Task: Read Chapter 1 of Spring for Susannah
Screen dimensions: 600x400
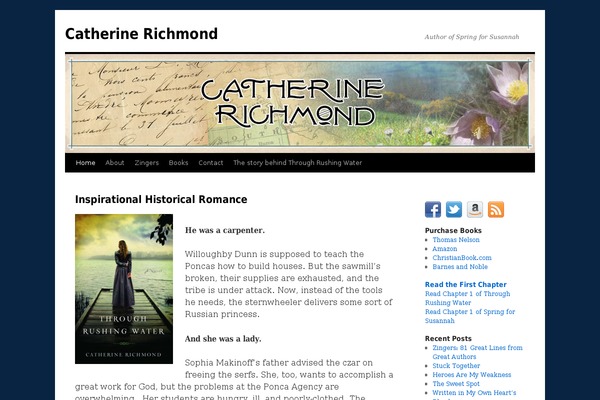Action: [x=470, y=316]
